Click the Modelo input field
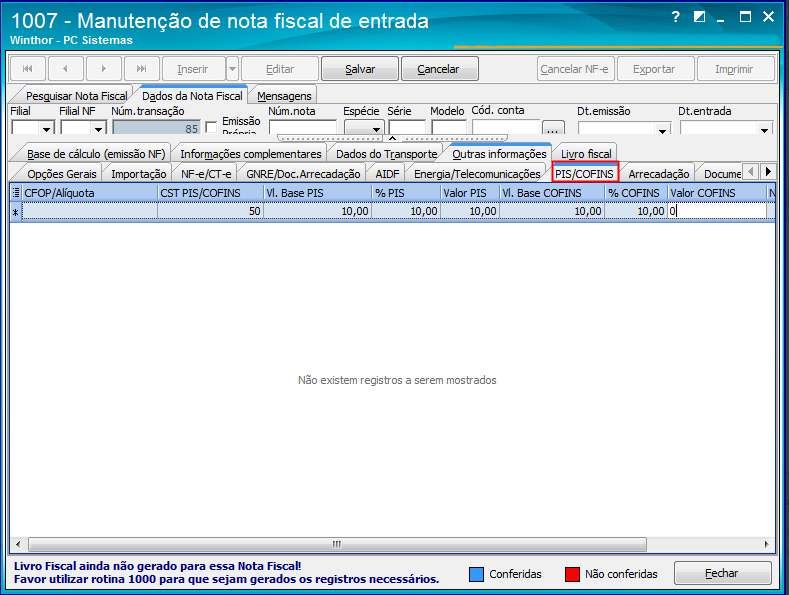Screen dimensions: 789x595 (x=449, y=127)
